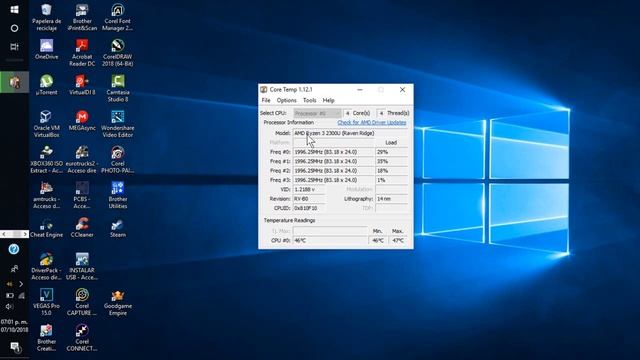Open Brother iPrint&Scan desktop icon
640x360 pixels.
[82, 17]
